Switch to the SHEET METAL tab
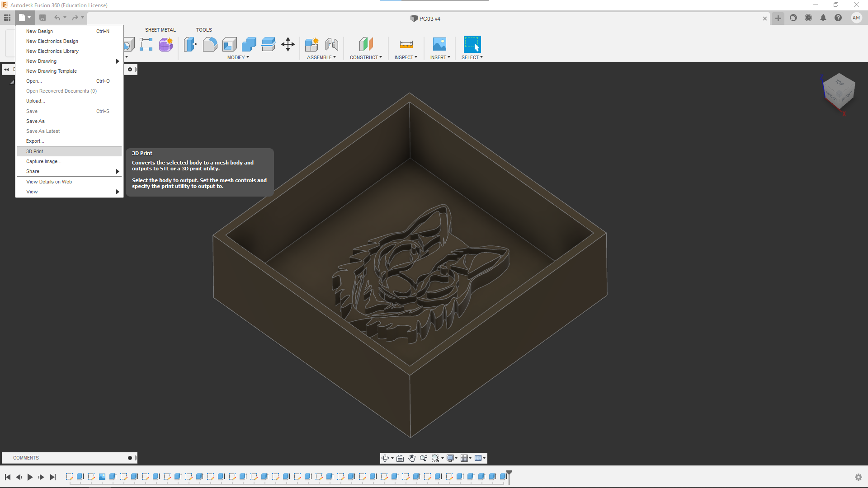This screenshot has width=868, height=488. [x=160, y=30]
